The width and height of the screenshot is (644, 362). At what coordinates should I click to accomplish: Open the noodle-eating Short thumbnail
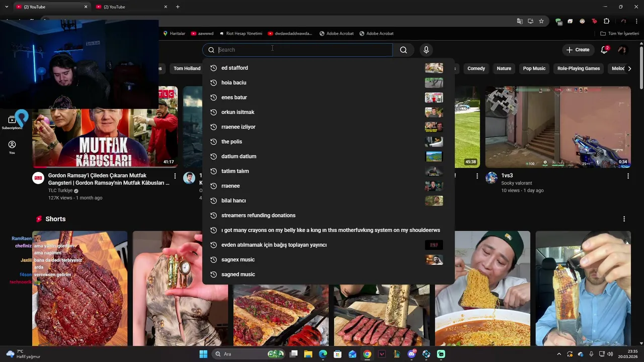pos(482,289)
